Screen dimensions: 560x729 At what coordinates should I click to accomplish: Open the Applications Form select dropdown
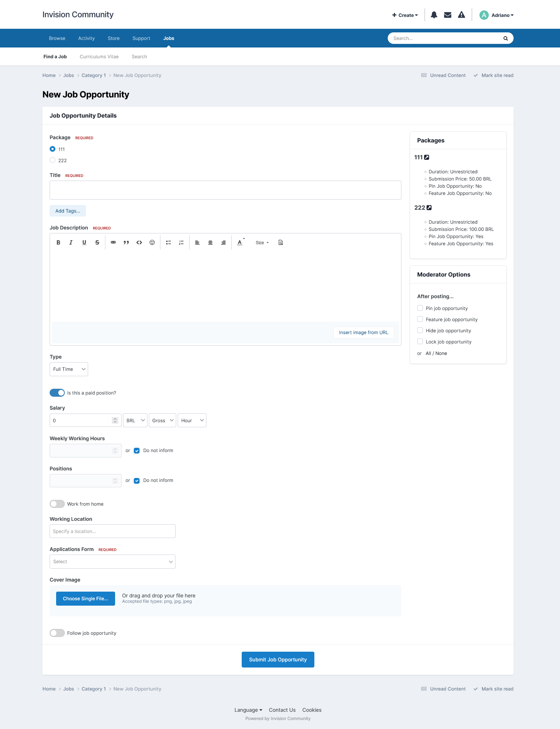click(113, 561)
